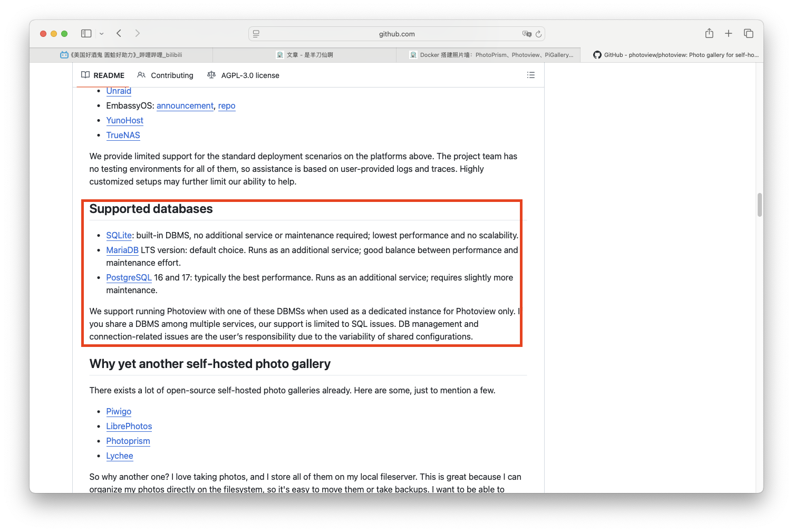
Task: Open the EmbassyOS repo link
Action: (x=227, y=105)
